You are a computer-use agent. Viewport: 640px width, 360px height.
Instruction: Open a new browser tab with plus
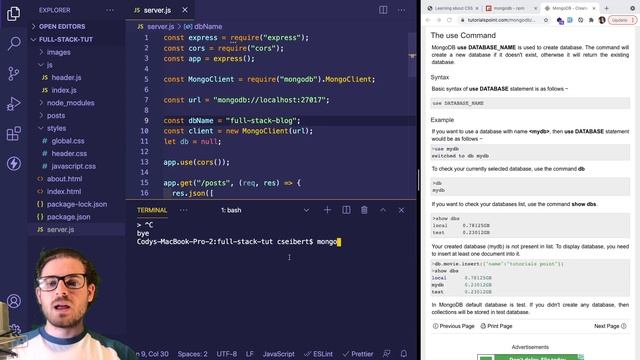(607, 8)
